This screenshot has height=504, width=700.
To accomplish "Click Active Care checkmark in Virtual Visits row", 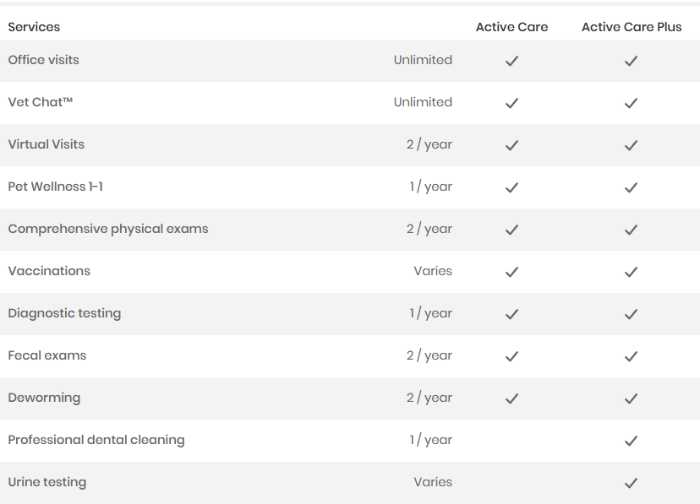I will 512,145.
